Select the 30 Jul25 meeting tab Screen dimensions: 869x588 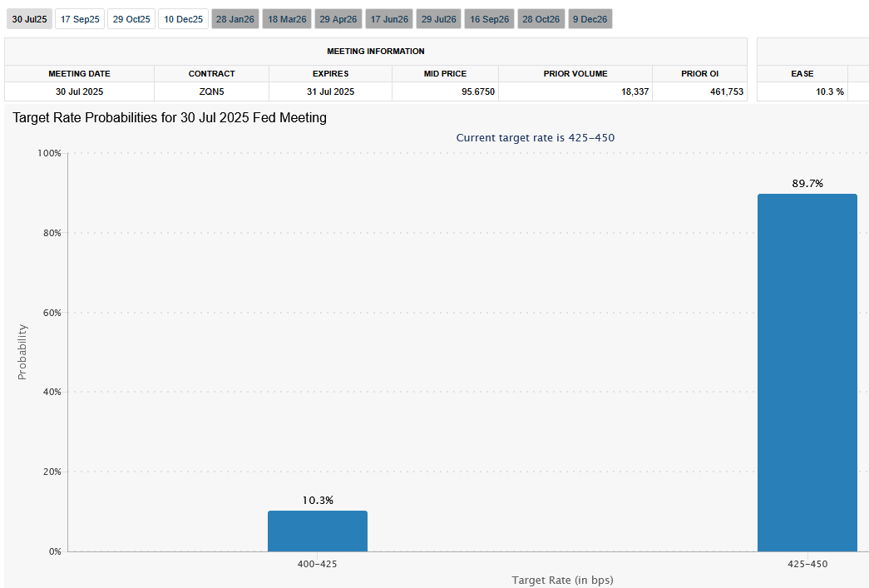tap(29, 19)
